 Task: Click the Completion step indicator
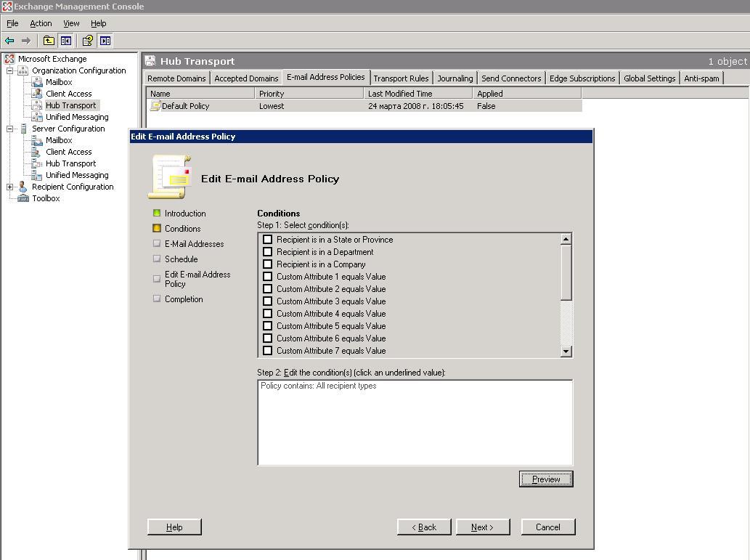157,299
